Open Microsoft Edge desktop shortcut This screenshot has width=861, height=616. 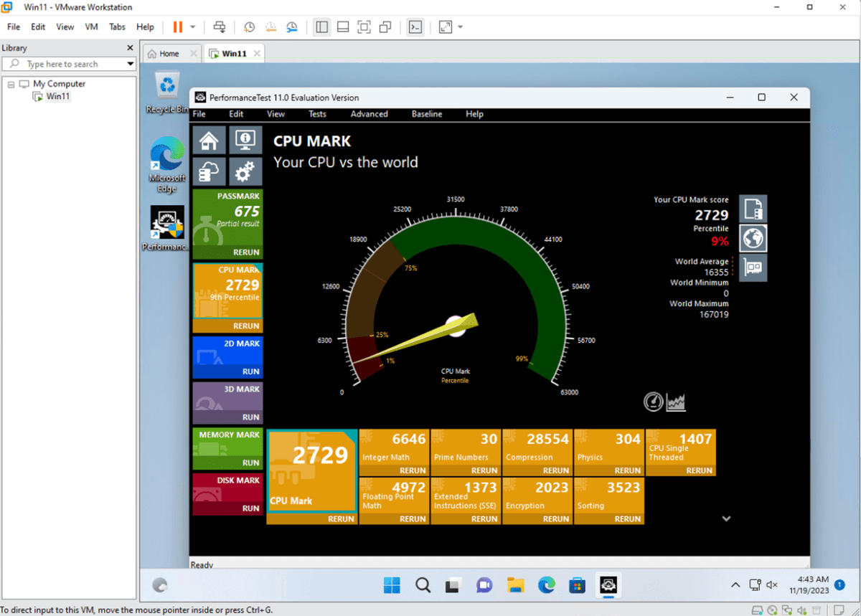tap(166, 164)
